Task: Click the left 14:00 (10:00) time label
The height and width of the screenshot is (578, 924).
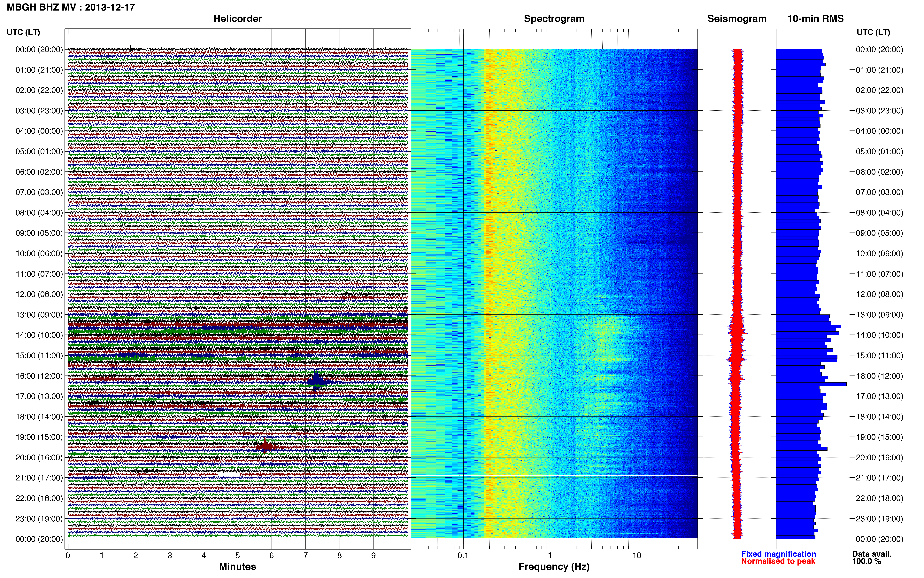Action: [39, 335]
